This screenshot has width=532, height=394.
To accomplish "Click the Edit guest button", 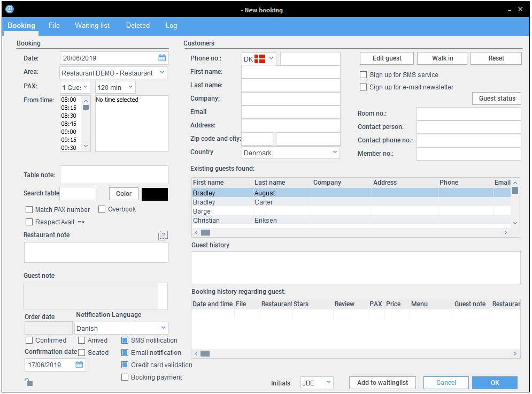I will pos(387,58).
